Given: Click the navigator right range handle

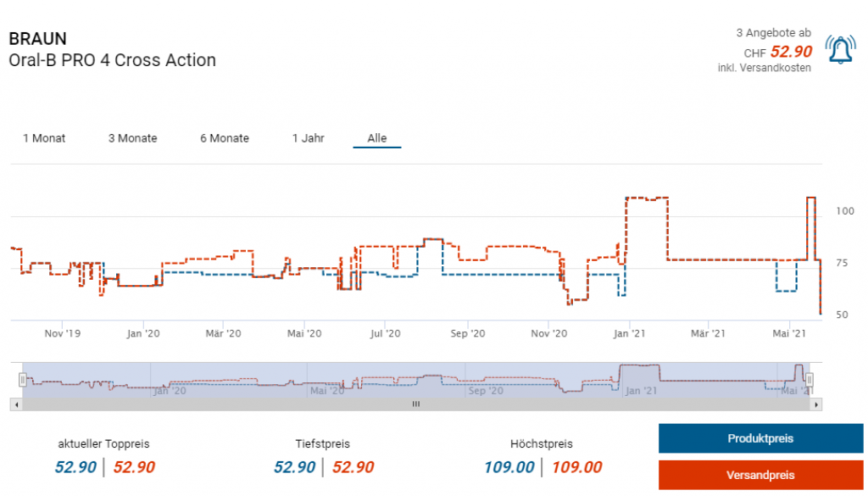Looking at the screenshot, I should (809, 380).
